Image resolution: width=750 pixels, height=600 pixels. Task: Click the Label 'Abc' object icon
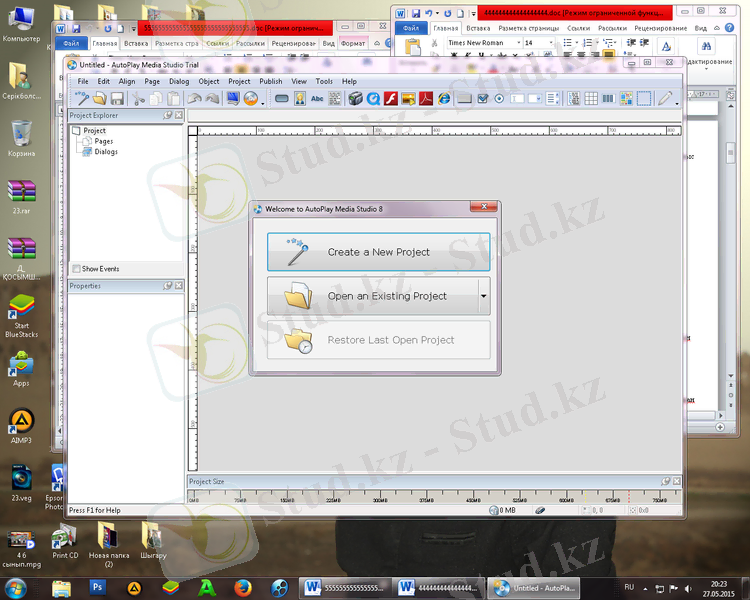(317, 99)
